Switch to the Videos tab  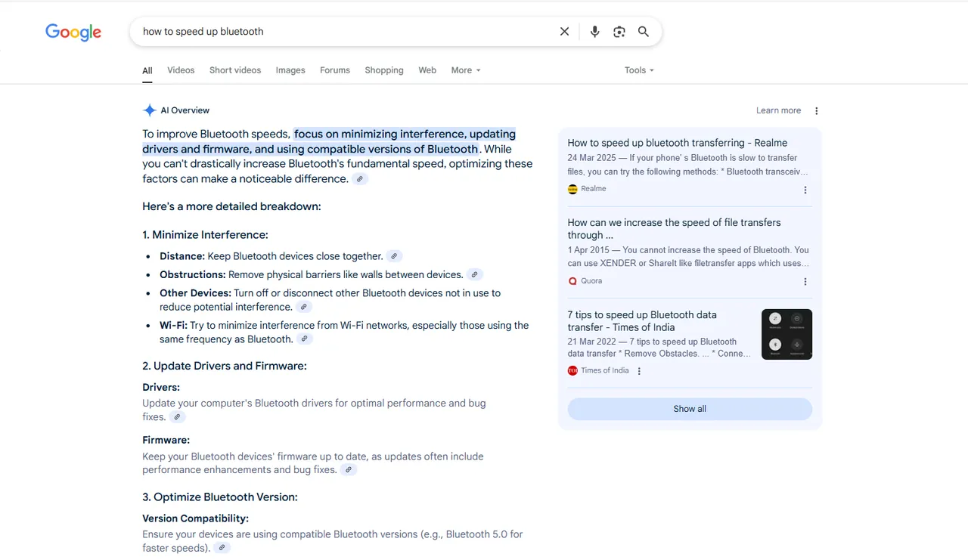(181, 70)
